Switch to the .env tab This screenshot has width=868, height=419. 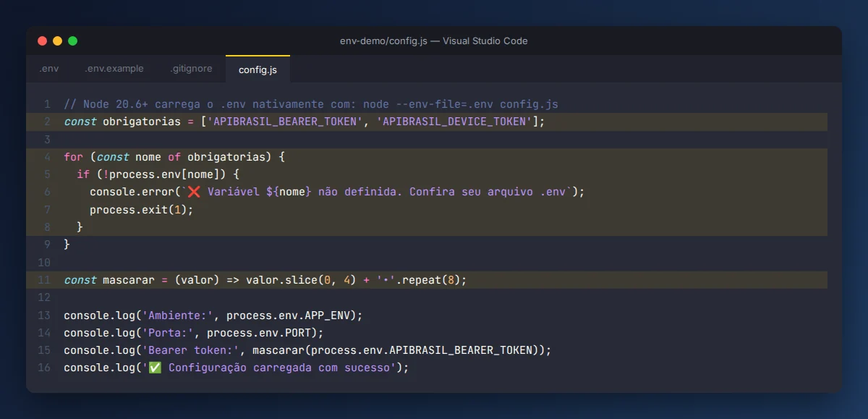point(49,69)
